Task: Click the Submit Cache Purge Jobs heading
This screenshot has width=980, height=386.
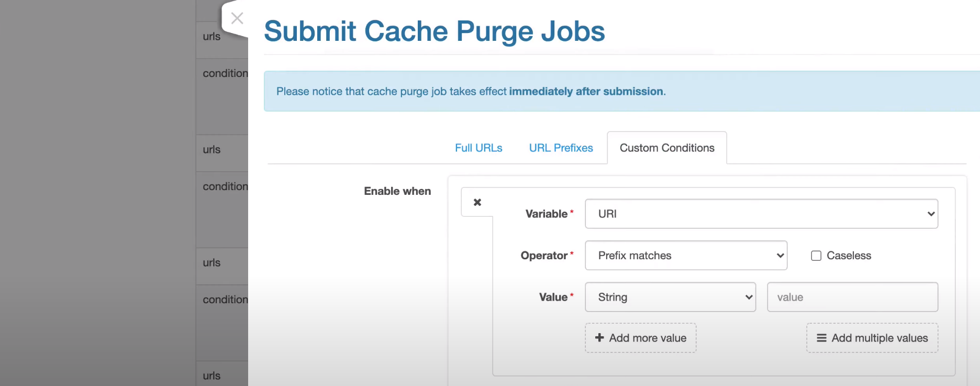Action: (x=434, y=31)
